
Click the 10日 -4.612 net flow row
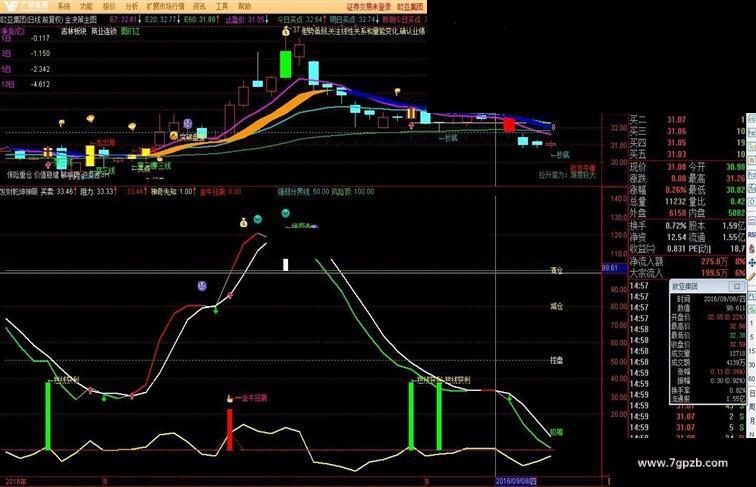point(26,84)
